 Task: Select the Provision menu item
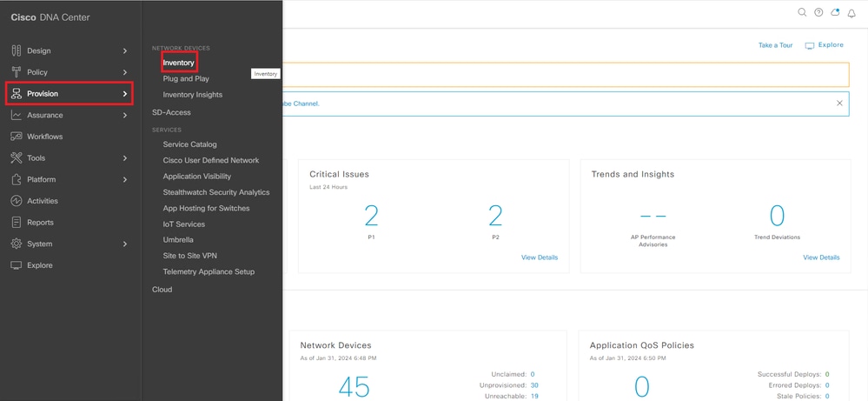43,94
